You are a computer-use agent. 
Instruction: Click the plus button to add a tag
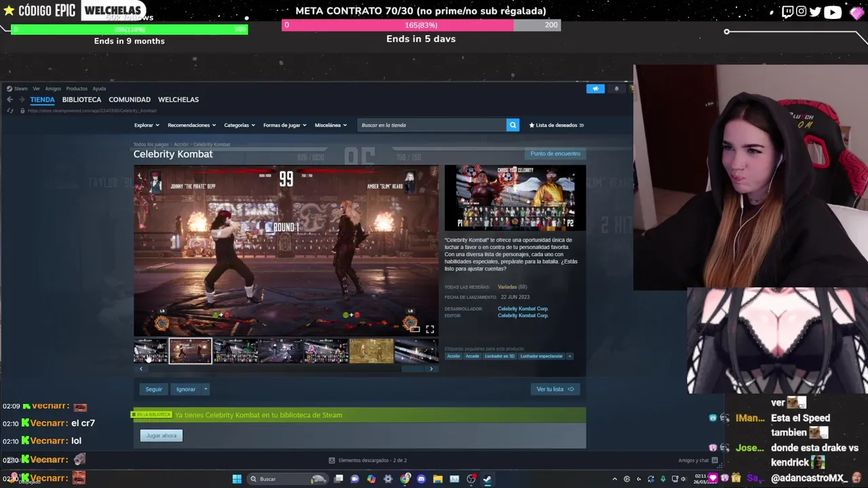(x=570, y=356)
